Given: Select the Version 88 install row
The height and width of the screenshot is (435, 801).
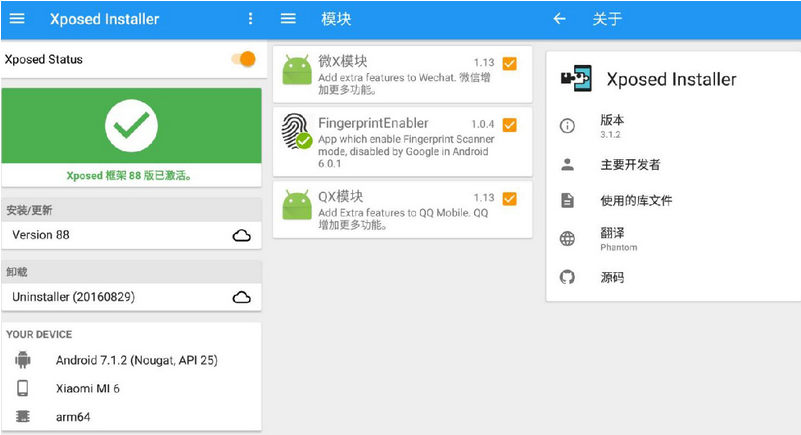Looking at the screenshot, I should (x=131, y=235).
